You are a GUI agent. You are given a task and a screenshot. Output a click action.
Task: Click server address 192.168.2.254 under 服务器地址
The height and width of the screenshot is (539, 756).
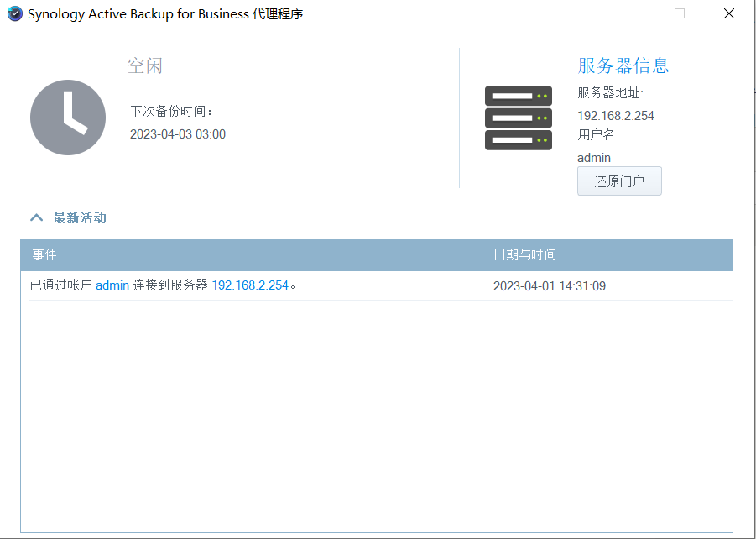[x=615, y=116]
